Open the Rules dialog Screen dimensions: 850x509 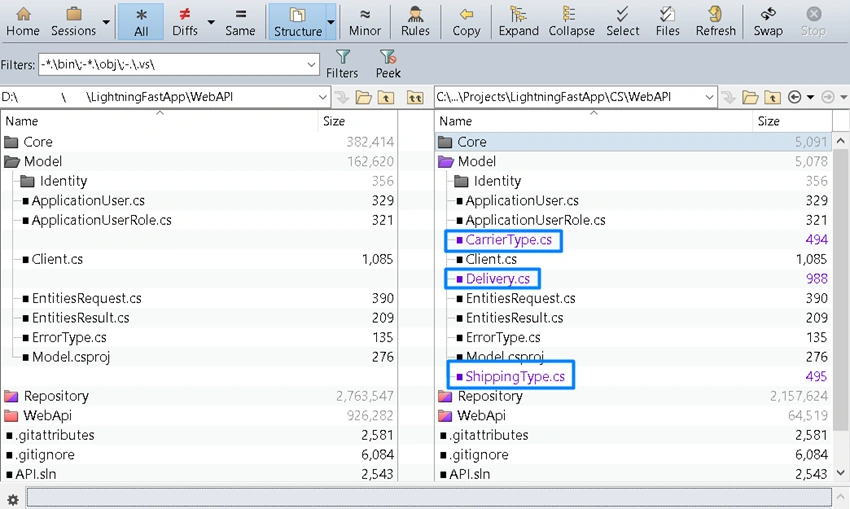[415, 22]
